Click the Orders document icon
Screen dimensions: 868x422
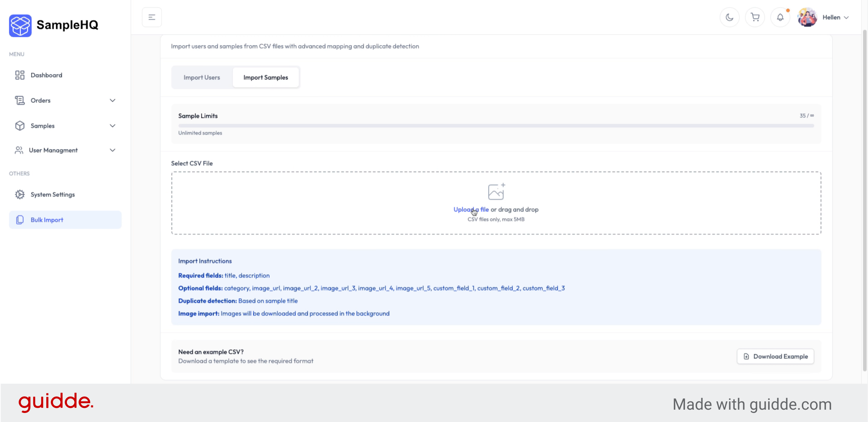(20, 100)
